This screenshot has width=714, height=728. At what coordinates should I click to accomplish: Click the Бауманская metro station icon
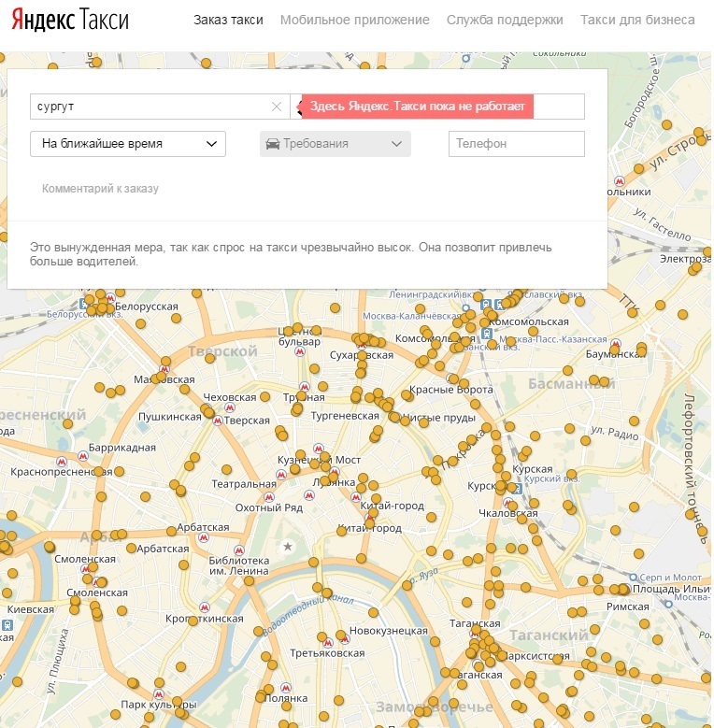click(617, 342)
